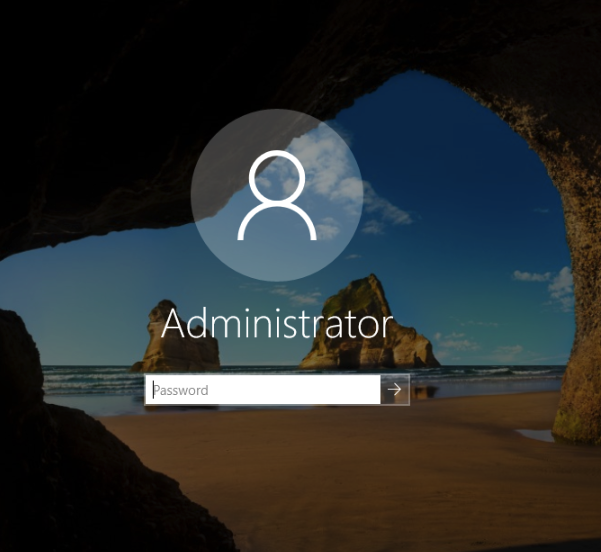This screenshot has width=601, height=552.
Task: Click the shoulders of the user silhouette
Action: click(x=276, y=224)
